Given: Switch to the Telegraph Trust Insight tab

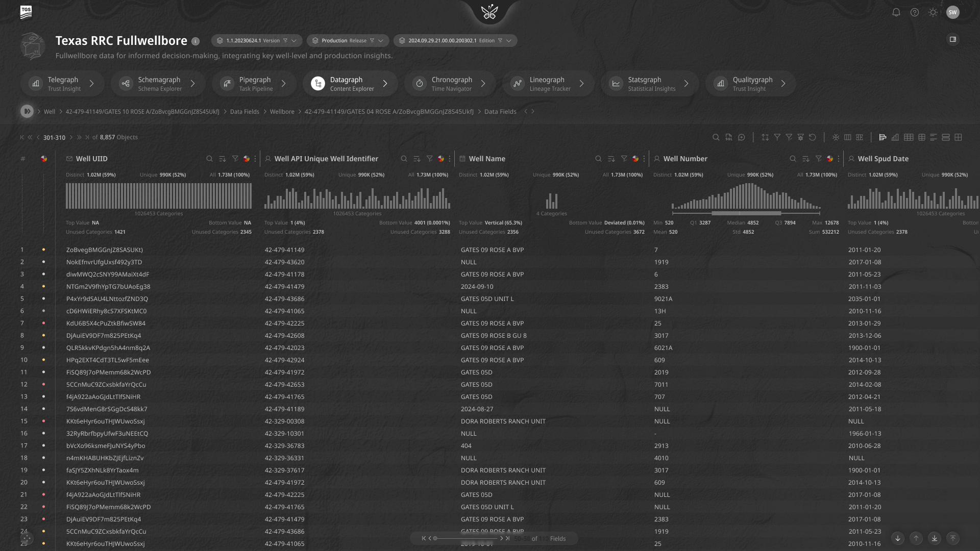Looking at the screenshot, I should coord(62,84).
